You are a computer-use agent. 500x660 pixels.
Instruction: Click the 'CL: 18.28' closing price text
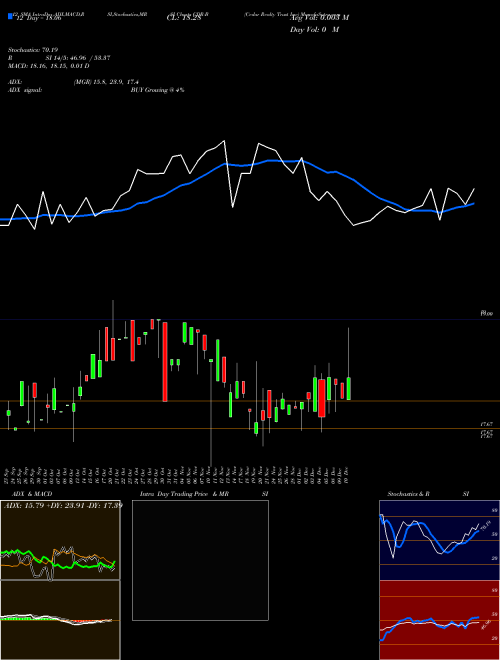point(184,18)
